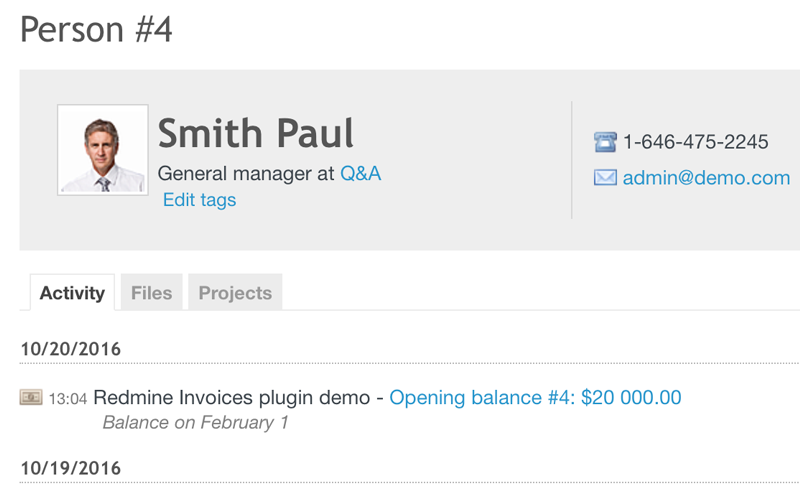The height and width of the screenshot is (500, 800).
Task: Open the Opening balance #4 link
Action: coord(535,398)
